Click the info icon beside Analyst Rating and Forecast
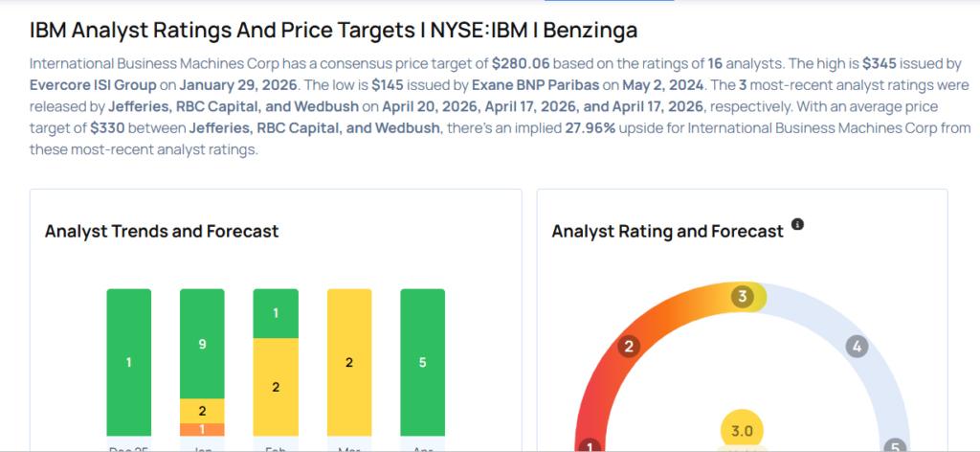This screenshot has height=452, width=980. click(x=797, y=225)
